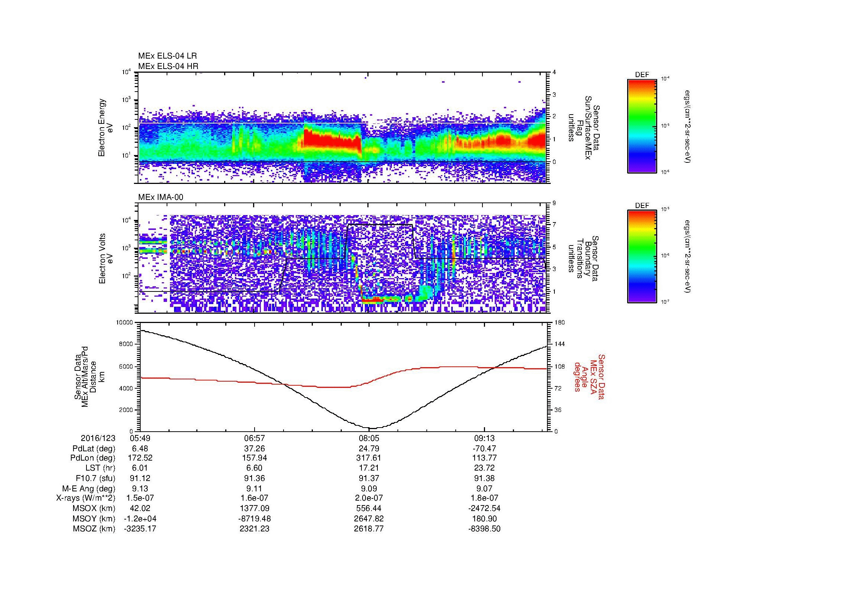The height and width of the screenshot is (613, 868).
Task: Click the time tick label '05:49'
Action: tap(140, 438)
